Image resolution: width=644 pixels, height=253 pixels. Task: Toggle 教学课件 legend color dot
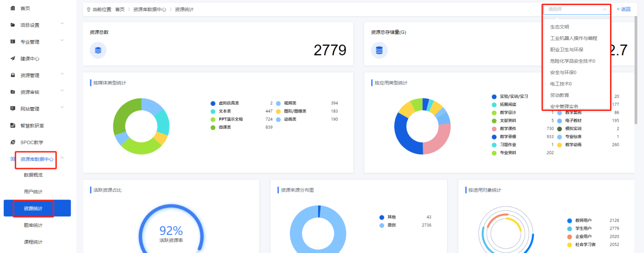(494, 129)
